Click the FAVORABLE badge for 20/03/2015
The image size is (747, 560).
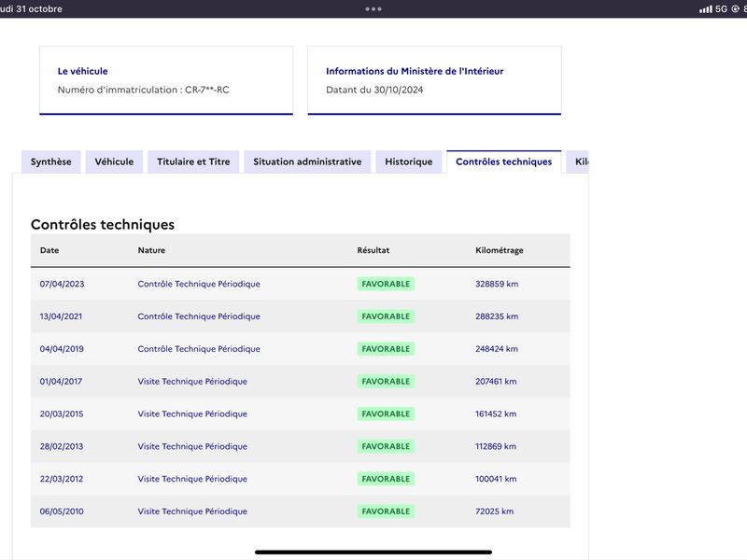[x=386, y=413]
